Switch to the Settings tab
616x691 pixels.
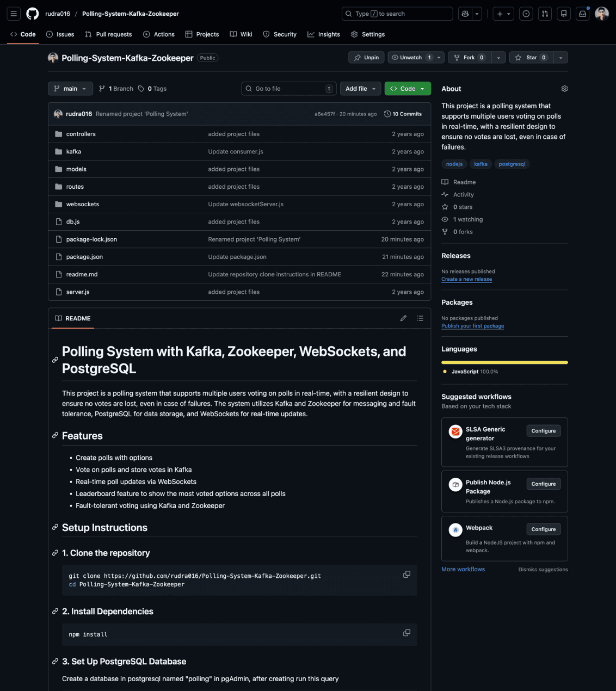pos(368,34)
